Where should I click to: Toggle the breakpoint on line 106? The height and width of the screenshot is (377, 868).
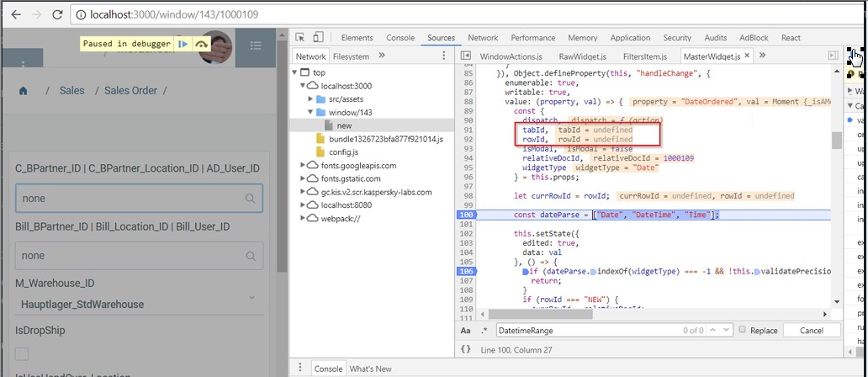point(466,271)
